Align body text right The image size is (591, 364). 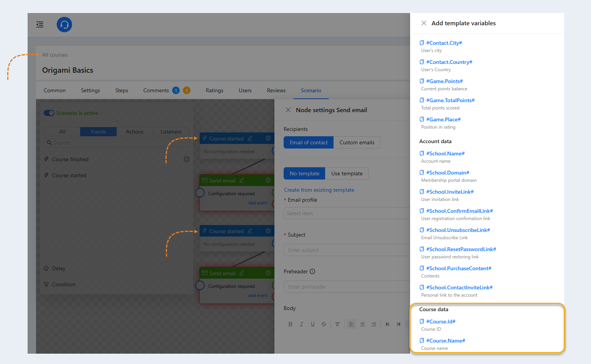pyautogui.click(x=374, y=324)
